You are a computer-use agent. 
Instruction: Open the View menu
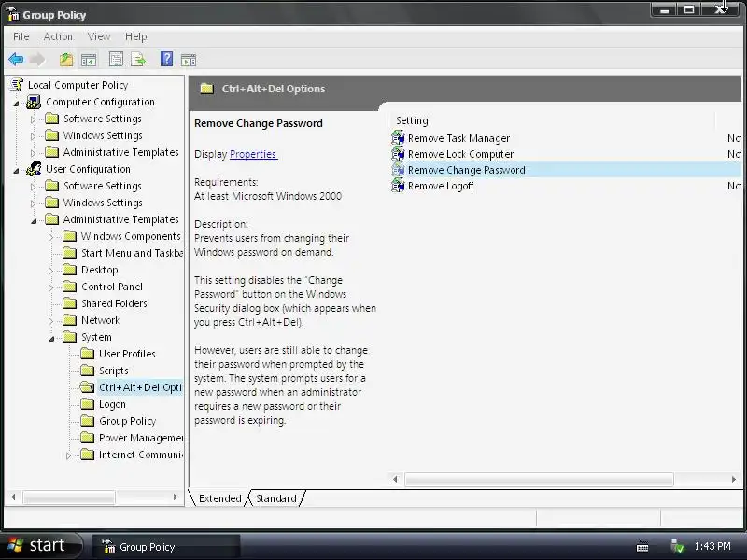pos(99,36)
